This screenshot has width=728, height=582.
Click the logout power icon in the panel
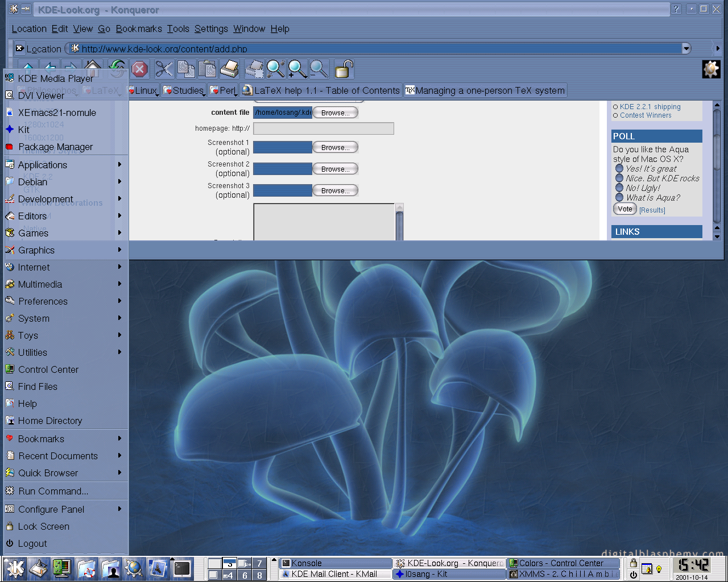click(633, 575)
